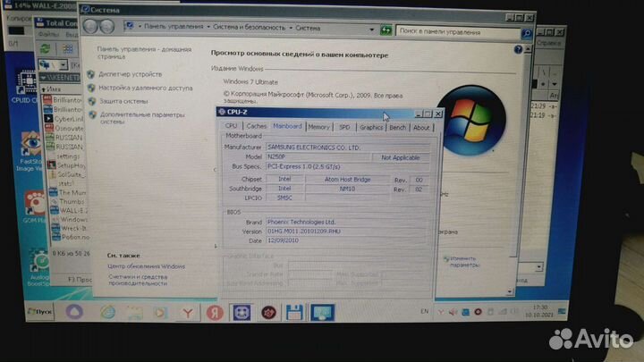Open Total Commander drive selection dropdown
Screen dimensions: 644x362
point(63,65)
